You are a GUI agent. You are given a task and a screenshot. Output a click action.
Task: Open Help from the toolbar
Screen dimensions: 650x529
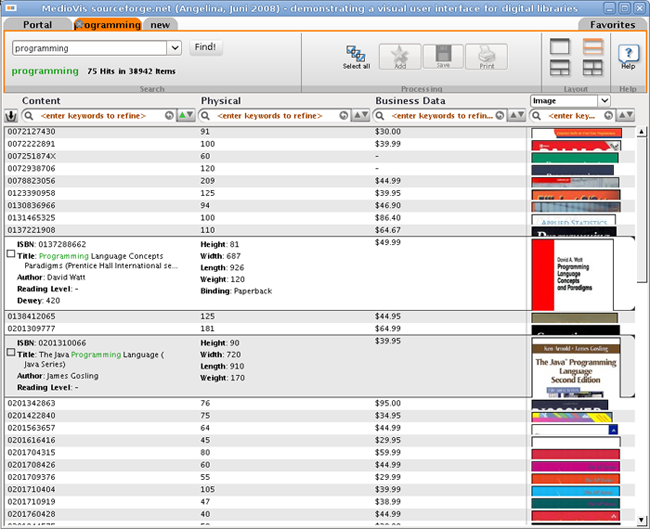pyautogui.click(x=627, y=56)
